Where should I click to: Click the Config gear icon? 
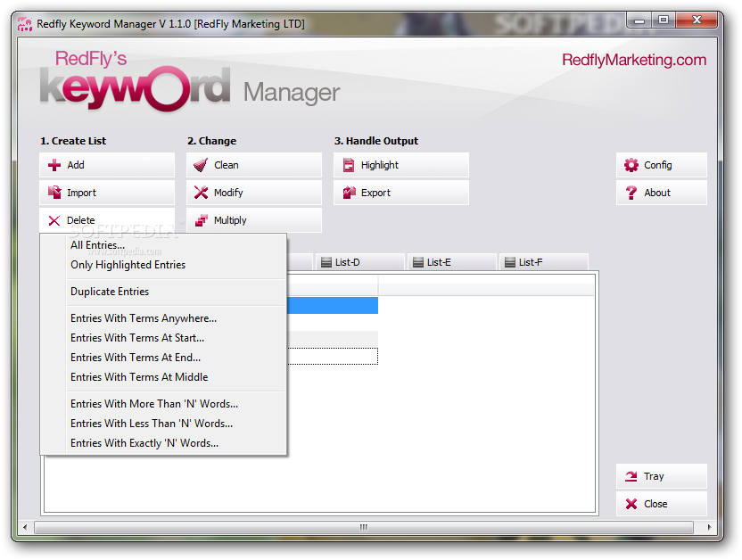tap(631, 165)
